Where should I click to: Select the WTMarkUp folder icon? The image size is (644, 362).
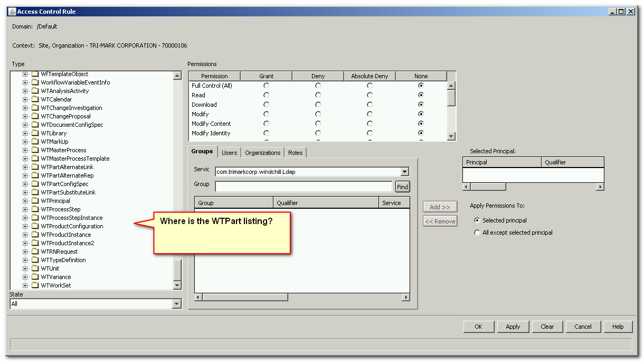point(35,142)
